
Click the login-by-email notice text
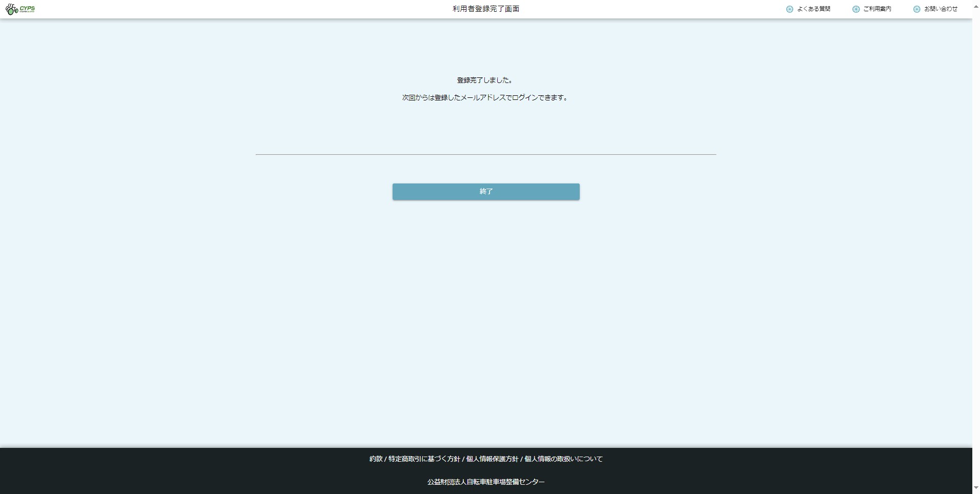click(x=485, y=98)
